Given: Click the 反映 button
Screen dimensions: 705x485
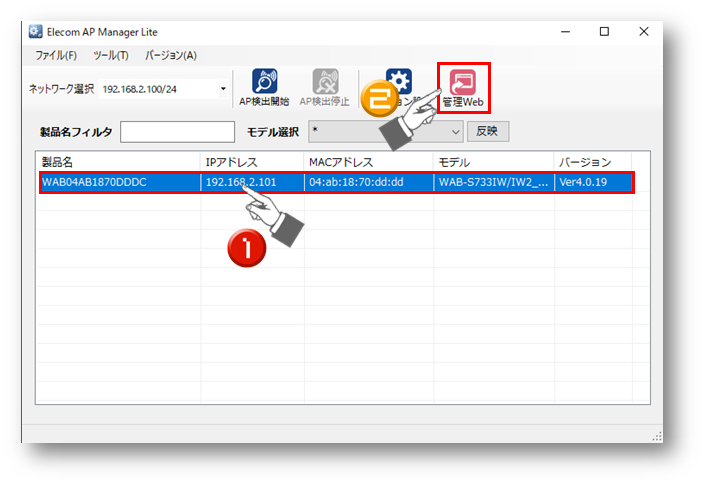Looking at the screenshot, I should (x=488, y=131).
